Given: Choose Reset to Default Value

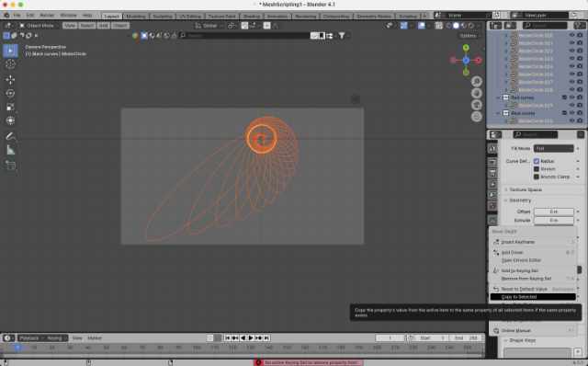Looking at the screenshot, I should pyautogui.click(x=533, y=289).
